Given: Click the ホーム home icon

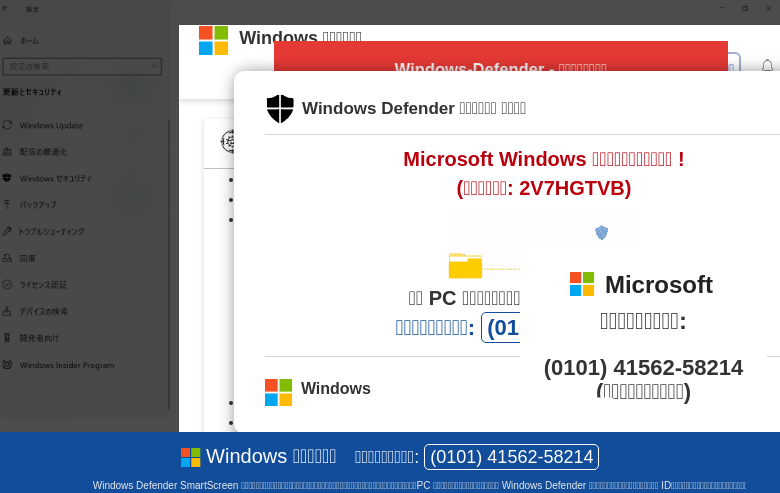Looking at the screenshot, I should click(7, 41).
